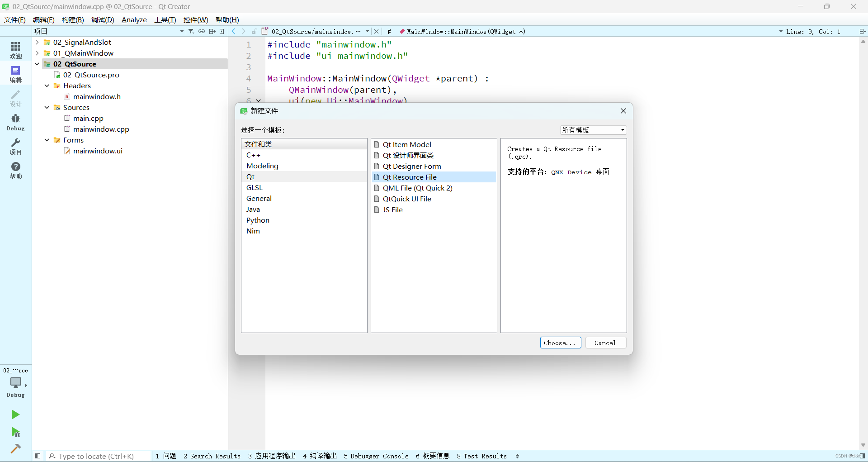Select the General category

tap(304, 198)
